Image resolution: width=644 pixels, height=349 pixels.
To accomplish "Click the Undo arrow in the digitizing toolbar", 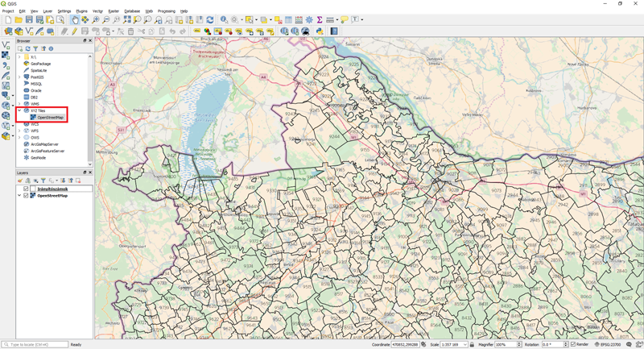I will coord(172,31).
